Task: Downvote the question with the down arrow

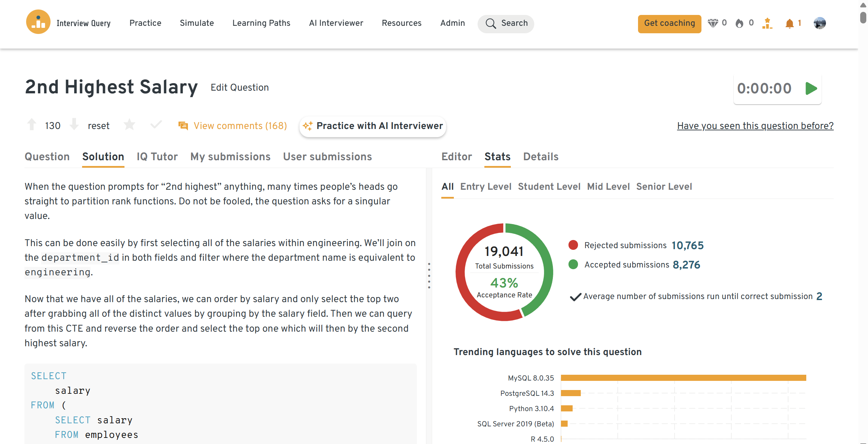Action: coord(74,125)
